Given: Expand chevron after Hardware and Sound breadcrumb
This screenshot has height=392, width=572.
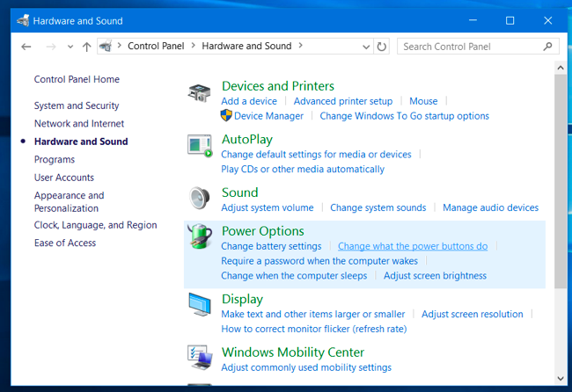Looking at the screenshot, I should point(300,46).
